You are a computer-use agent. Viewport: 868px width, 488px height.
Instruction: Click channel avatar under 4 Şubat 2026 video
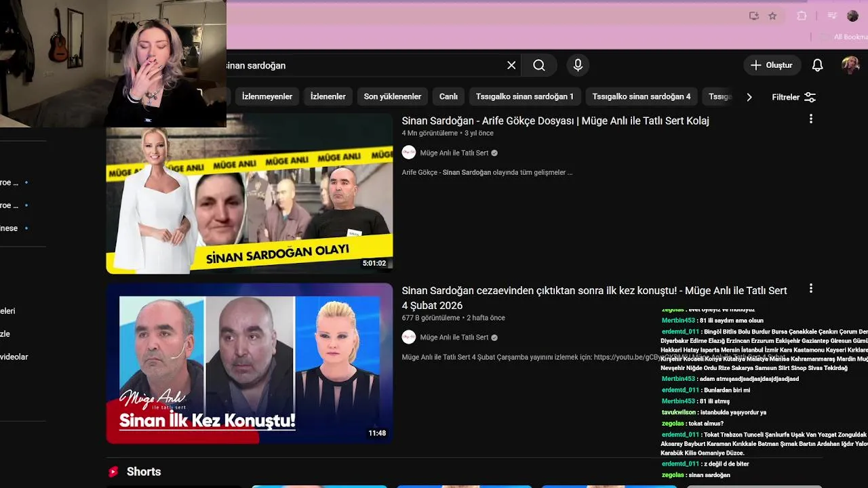coord(409,337)
